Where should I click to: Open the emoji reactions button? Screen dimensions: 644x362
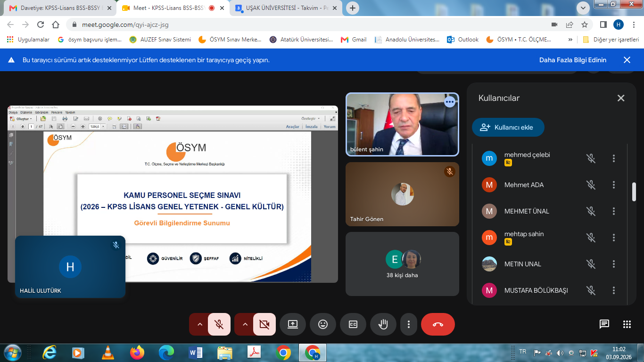(323, 324)
